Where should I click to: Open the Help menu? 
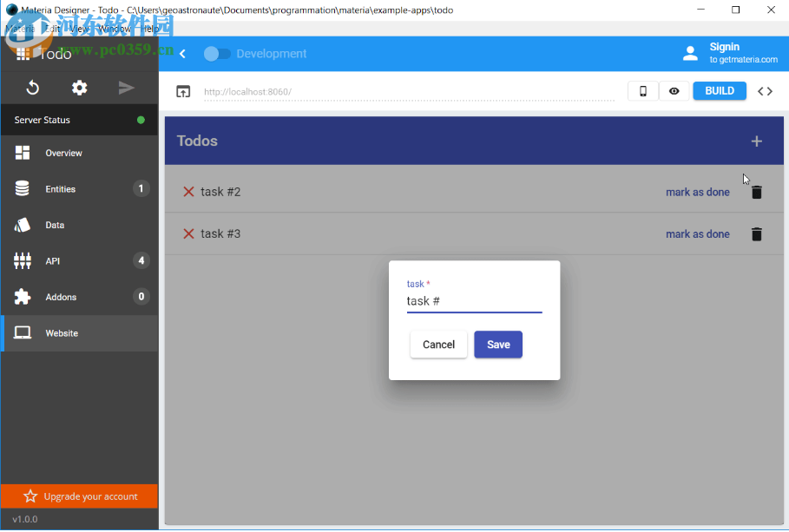(x=149, y=29)
